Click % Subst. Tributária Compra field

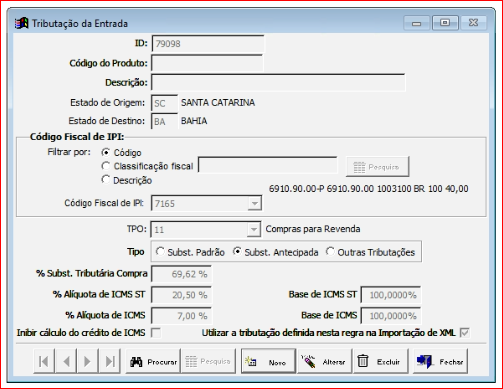(181, 274)
